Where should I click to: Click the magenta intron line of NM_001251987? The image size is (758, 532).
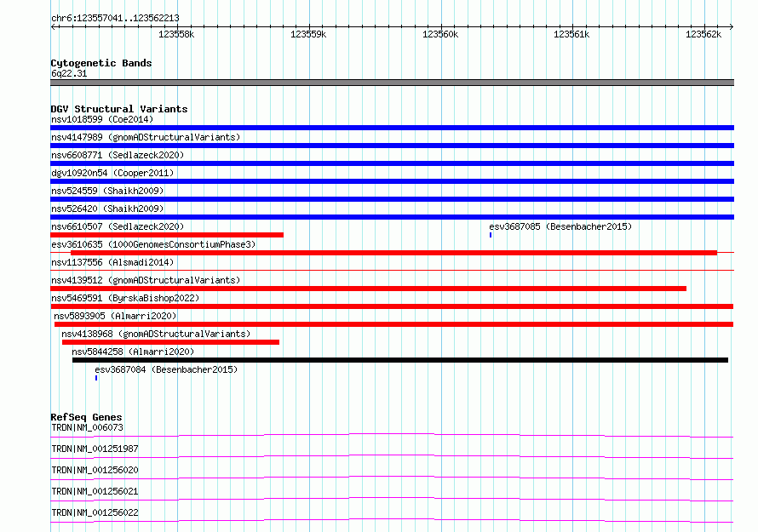tap(392, 455)
